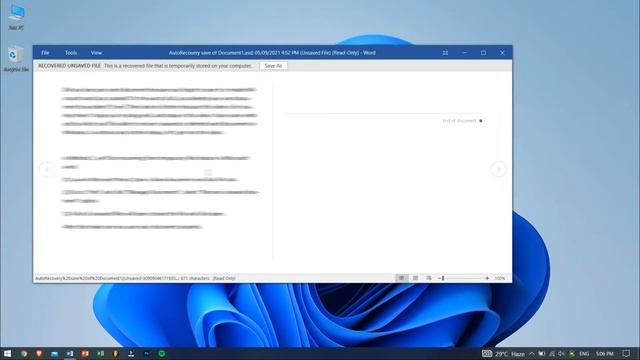Toggle Word full screen auto-hide button

[x=445, y=53]
